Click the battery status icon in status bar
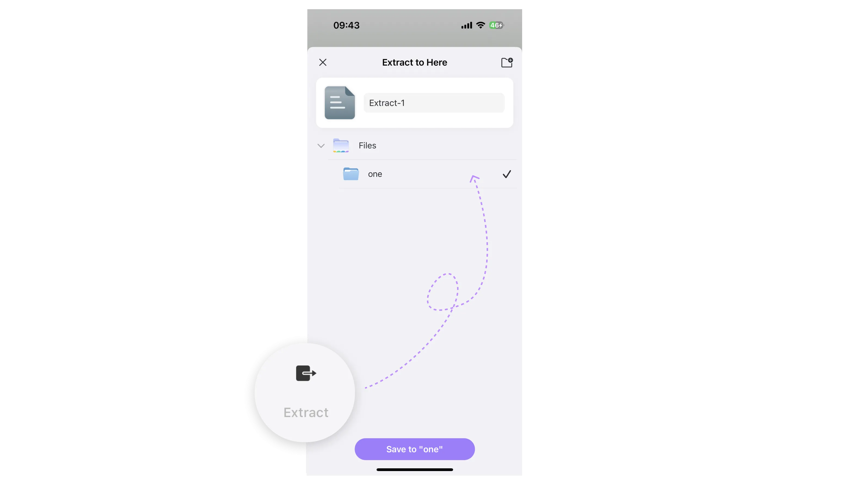The image size is (868, 489). tap(496, 25)
